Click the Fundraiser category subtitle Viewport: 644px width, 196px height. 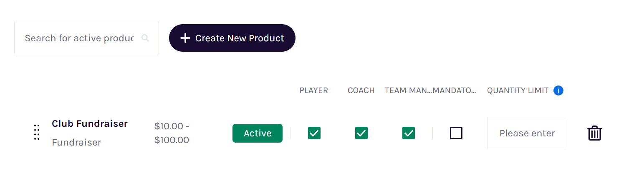tap(76, 142)
